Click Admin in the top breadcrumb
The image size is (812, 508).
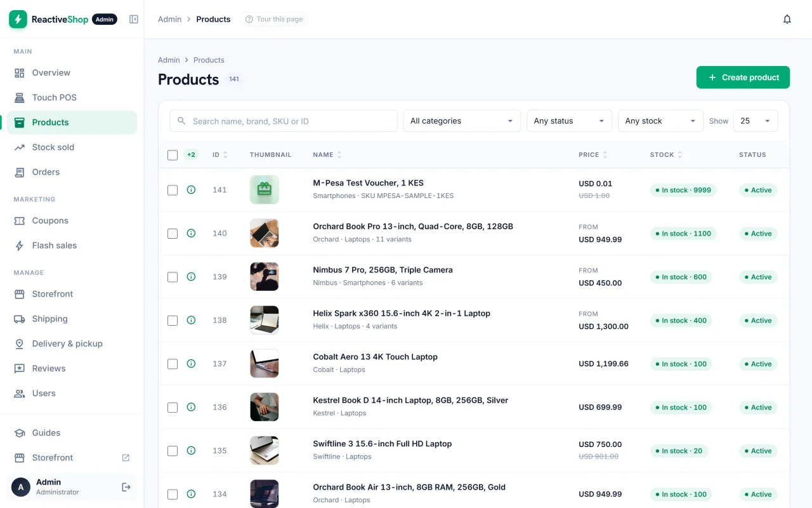click(x=170, y=19)
